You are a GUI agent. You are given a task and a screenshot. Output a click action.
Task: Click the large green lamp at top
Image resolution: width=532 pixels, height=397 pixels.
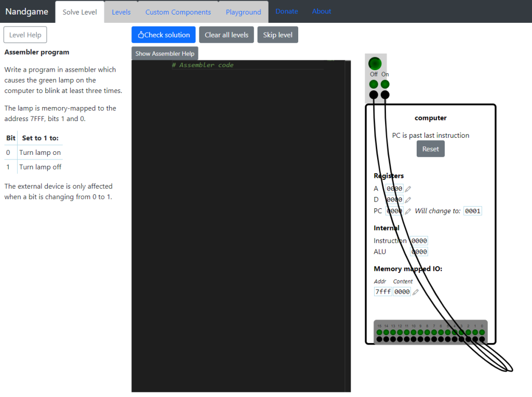[375, 63]
